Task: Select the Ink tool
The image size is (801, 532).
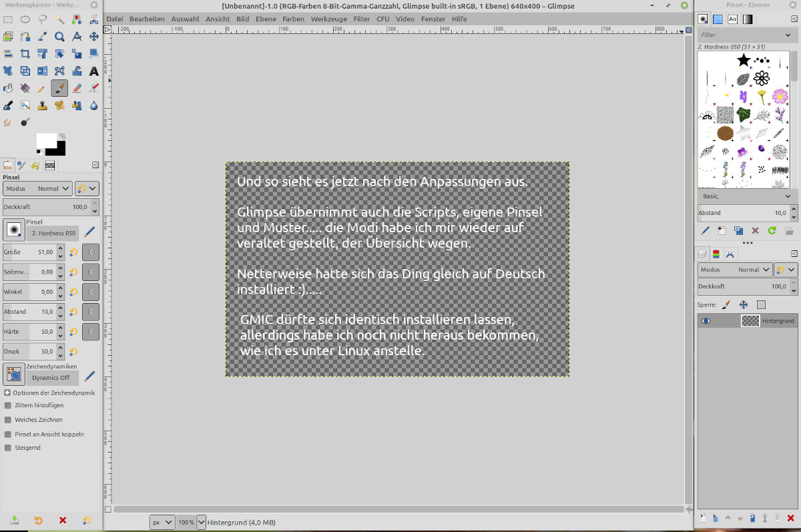Action: click(x=7, y=105)
